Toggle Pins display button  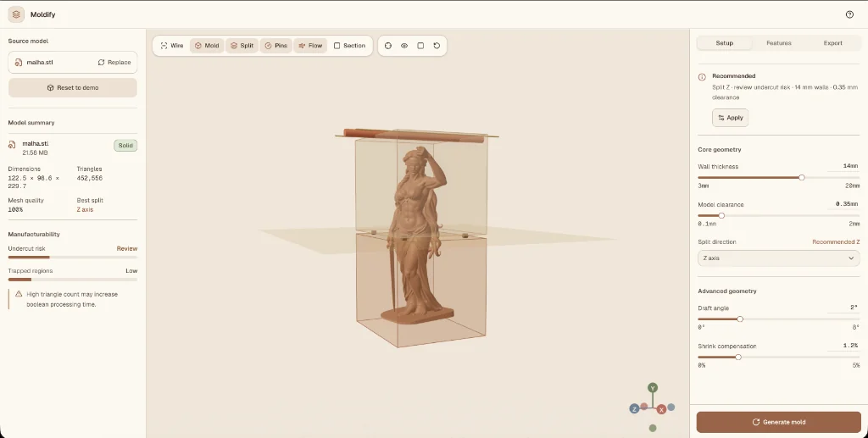pos(275,46)
